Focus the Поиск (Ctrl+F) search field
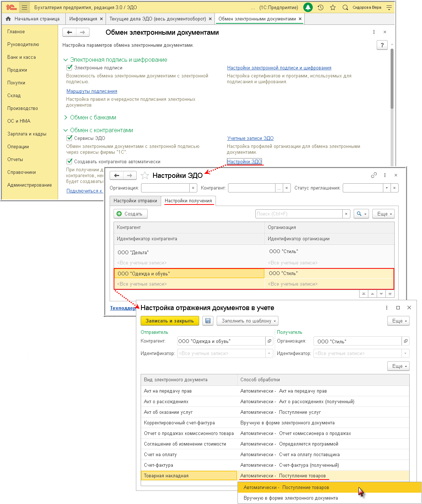 point(299,214)
